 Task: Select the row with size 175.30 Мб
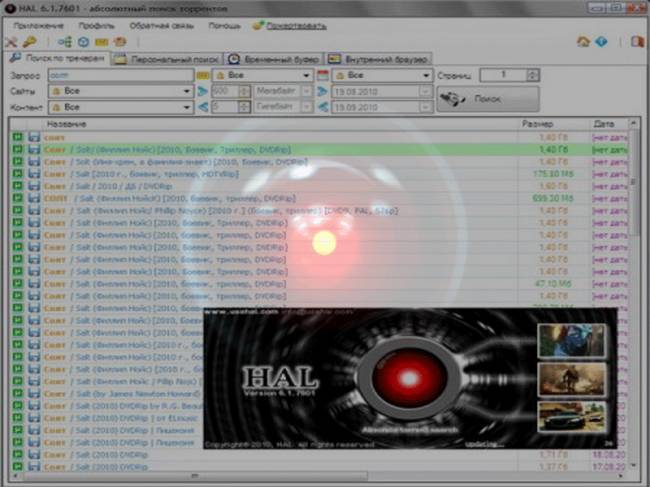pos(319,174)
